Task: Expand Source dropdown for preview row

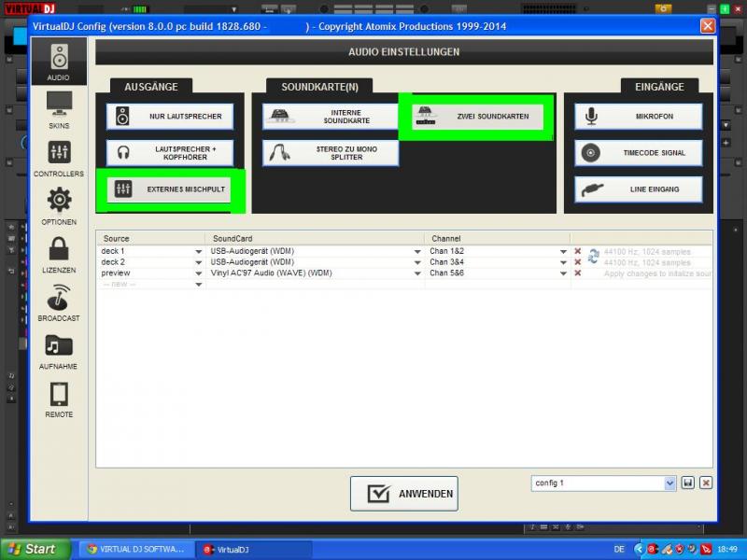Action: tap(199, 273)
